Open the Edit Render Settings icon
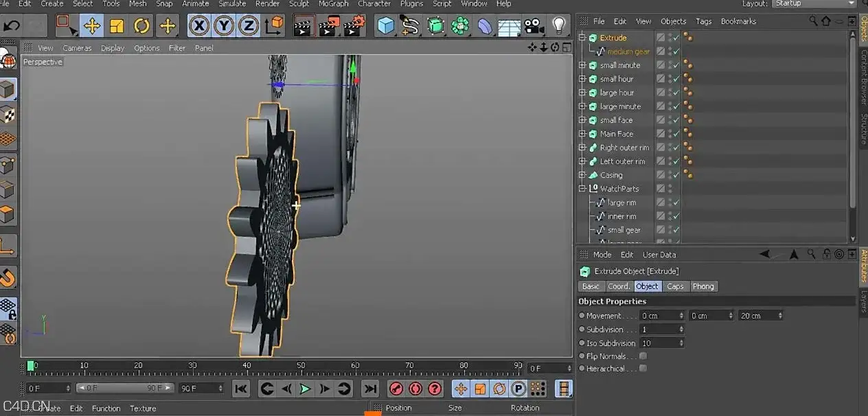The image size is (868, 416). pyautogui.click(x=354, y=26)
